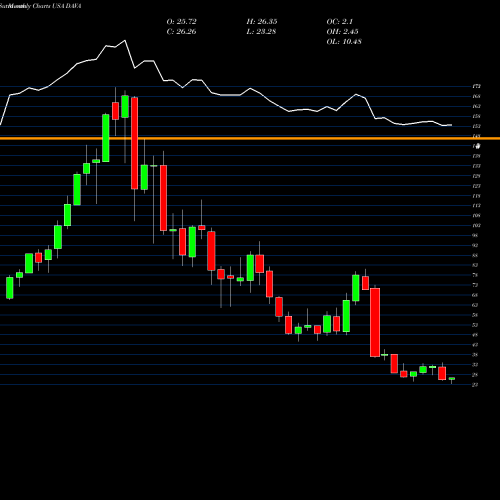This screenshot has height=500, width=500.
Task: Click the high price value H: 26.35
Action: point(262,22)
